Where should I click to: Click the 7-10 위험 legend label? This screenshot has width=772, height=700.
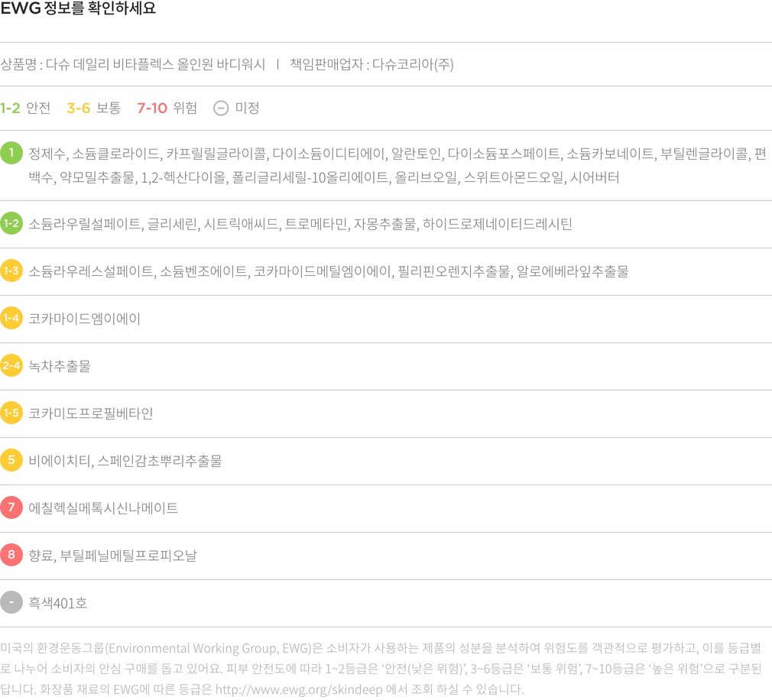click(167, 108)
